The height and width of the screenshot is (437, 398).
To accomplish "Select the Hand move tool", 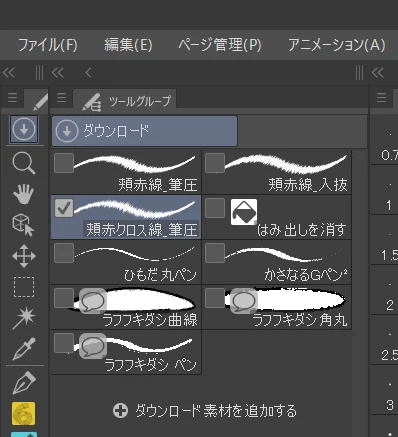I will [24, 193].
